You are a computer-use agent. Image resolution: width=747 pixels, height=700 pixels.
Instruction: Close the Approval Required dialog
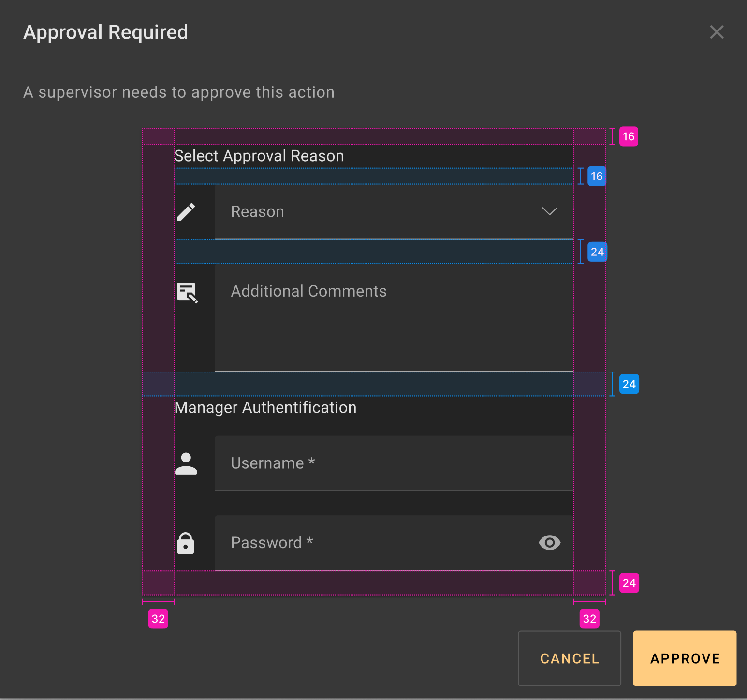pos(716,32)
